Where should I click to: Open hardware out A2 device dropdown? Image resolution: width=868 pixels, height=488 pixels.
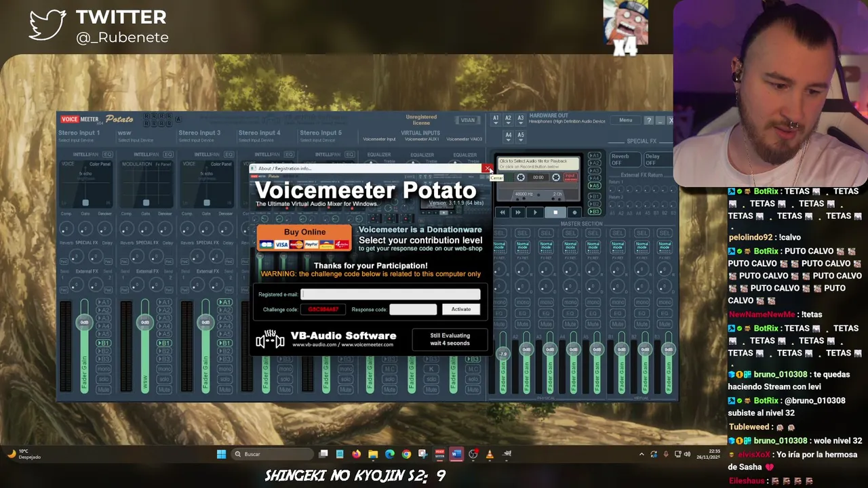coord(508,119)
